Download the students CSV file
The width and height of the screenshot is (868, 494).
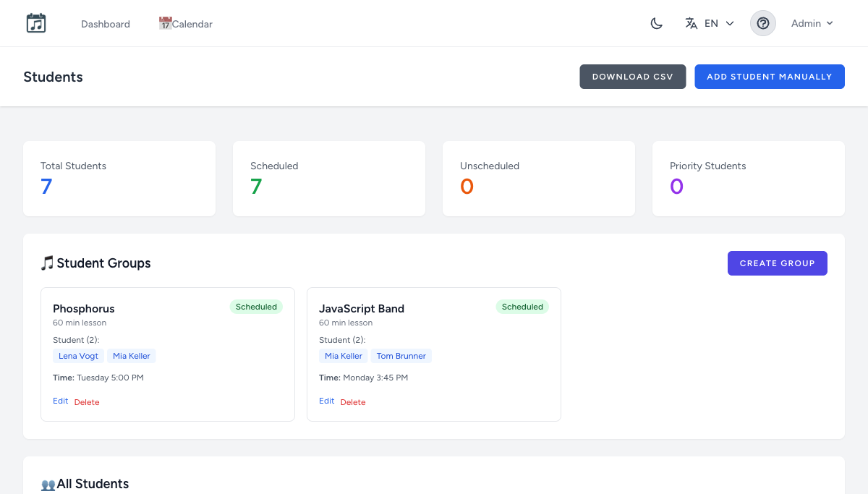[633, 77]
